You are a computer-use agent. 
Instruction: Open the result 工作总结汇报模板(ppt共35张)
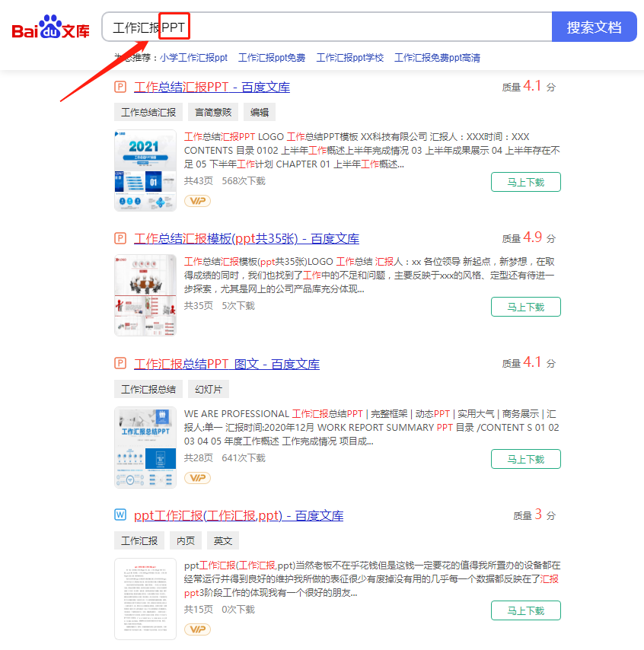click(247, 239)
